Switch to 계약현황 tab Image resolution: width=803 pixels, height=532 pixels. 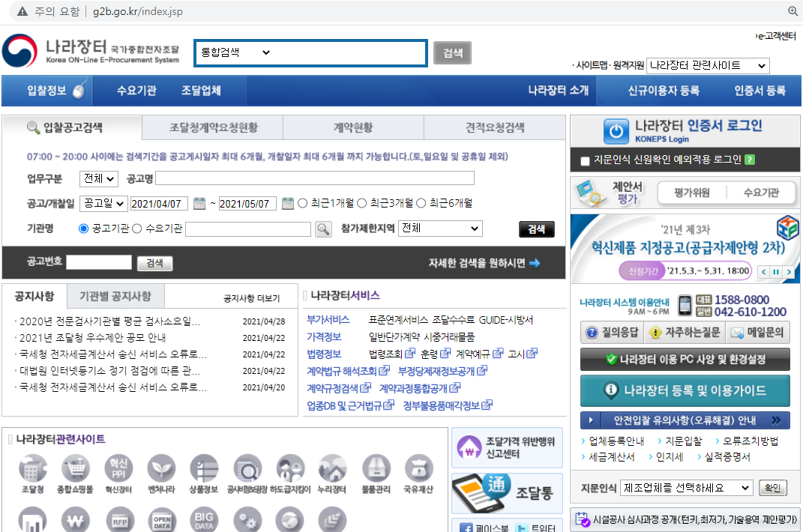(x=353, y=127)
